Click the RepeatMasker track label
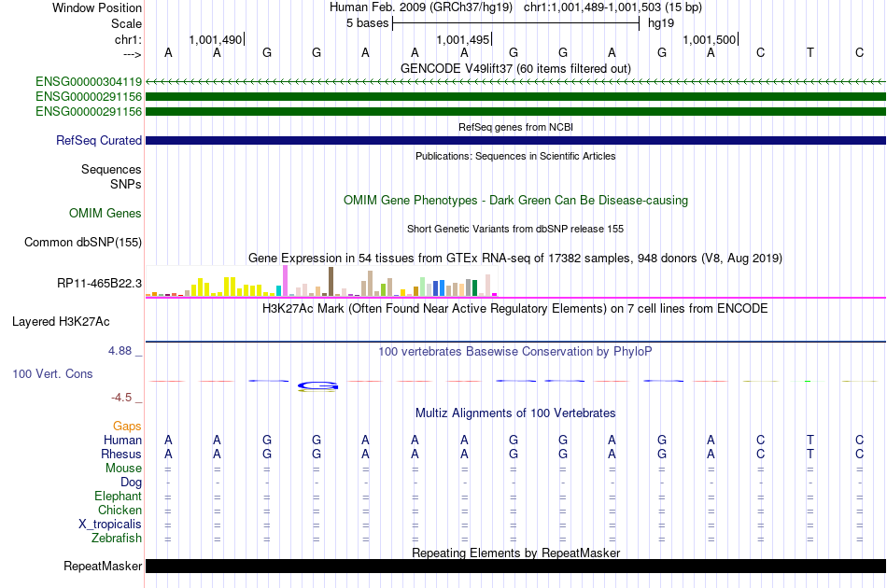Image resolution: width=887 pixels, height=588 pixels. tap(103, 566)
